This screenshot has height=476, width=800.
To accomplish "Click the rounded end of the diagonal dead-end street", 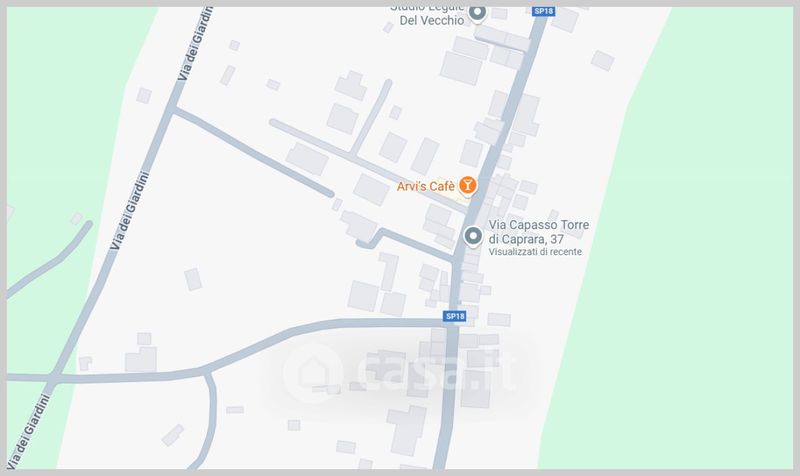I will [x=330, y=194].
